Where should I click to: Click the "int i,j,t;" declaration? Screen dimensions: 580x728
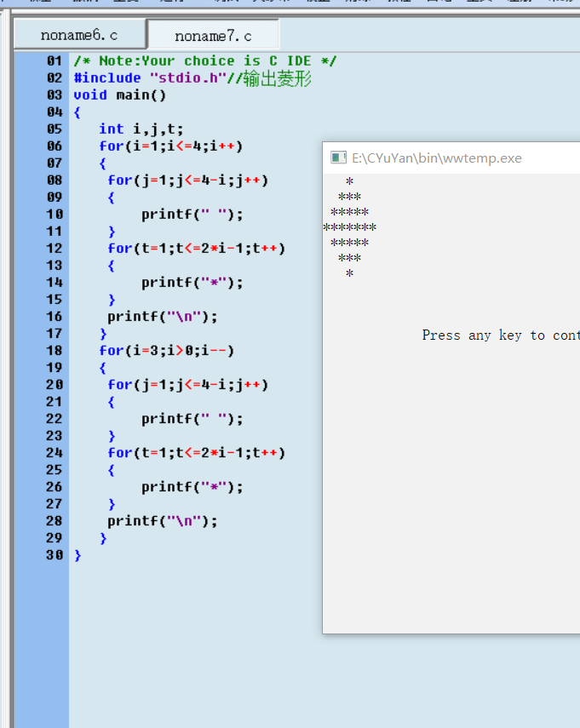(x=141, y=129)
